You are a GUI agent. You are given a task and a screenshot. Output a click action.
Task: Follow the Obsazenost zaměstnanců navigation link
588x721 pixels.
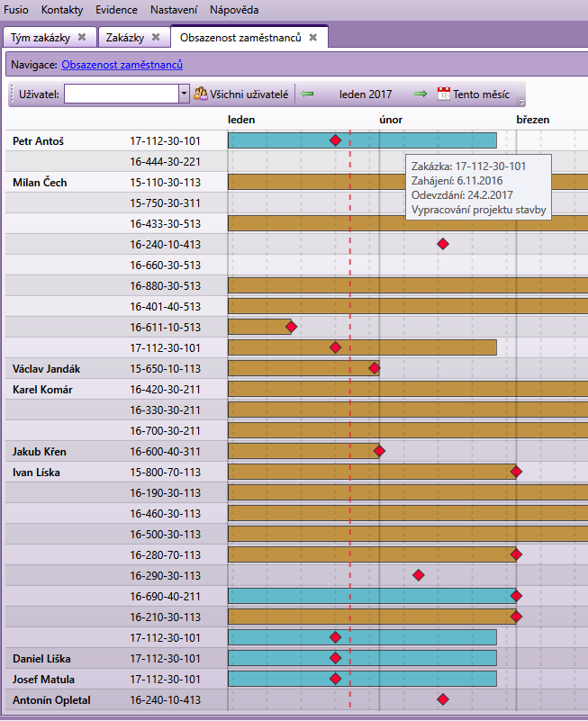(x=122, y=65)
